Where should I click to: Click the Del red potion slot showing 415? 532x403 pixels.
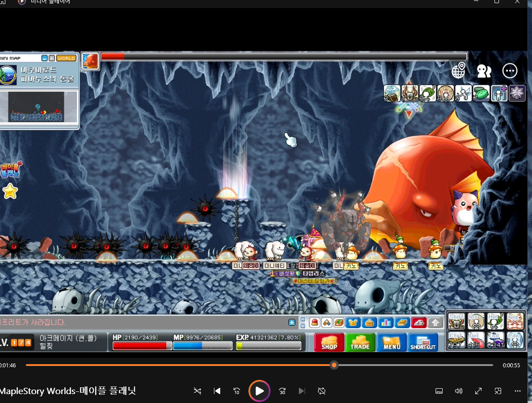coord(476,340)
